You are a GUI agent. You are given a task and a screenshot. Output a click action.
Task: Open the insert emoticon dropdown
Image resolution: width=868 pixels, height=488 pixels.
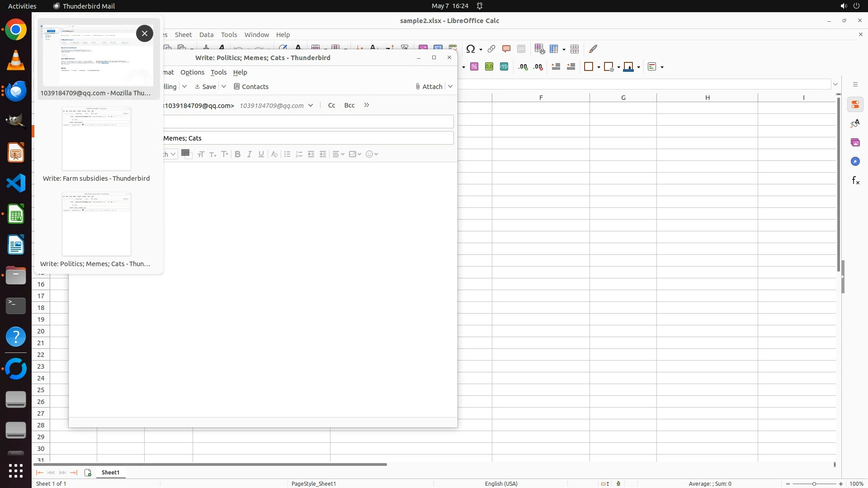click(x=372, y=154)
